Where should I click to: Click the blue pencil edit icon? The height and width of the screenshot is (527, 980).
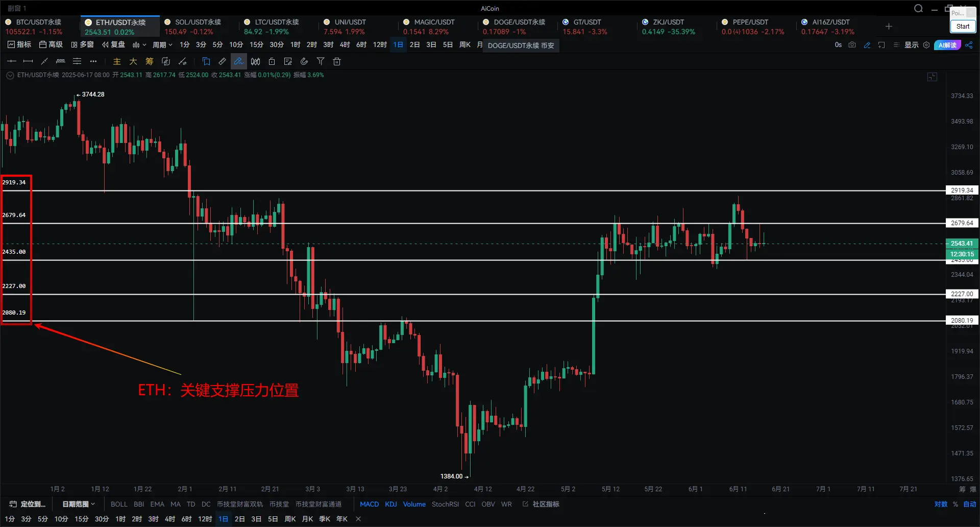(867, 45)
